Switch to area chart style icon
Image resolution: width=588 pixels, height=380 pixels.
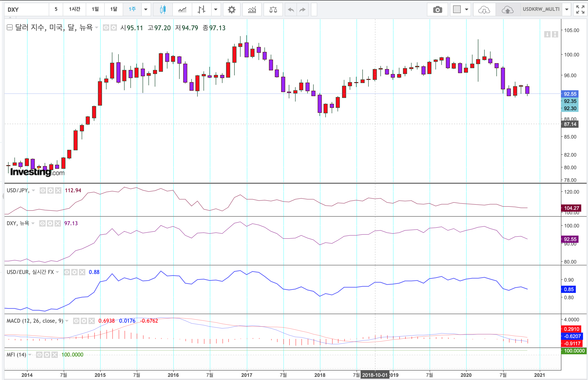pos(182,10)
